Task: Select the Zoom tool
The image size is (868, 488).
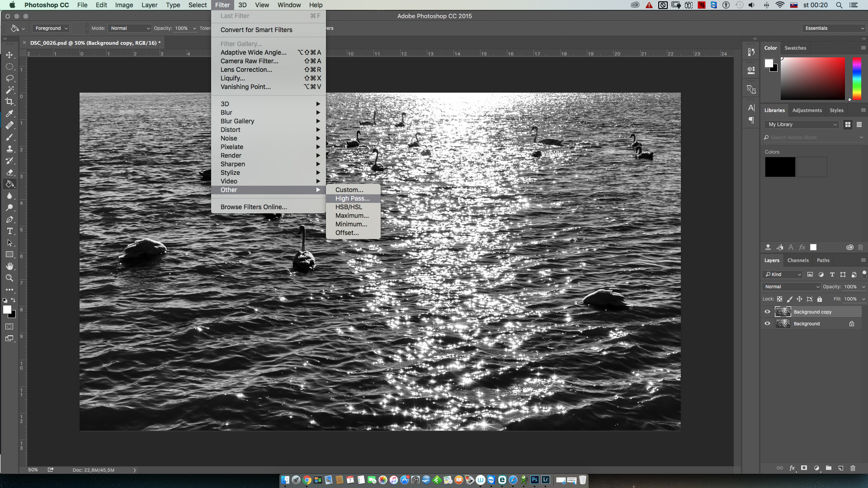Action: coord(9,278)
